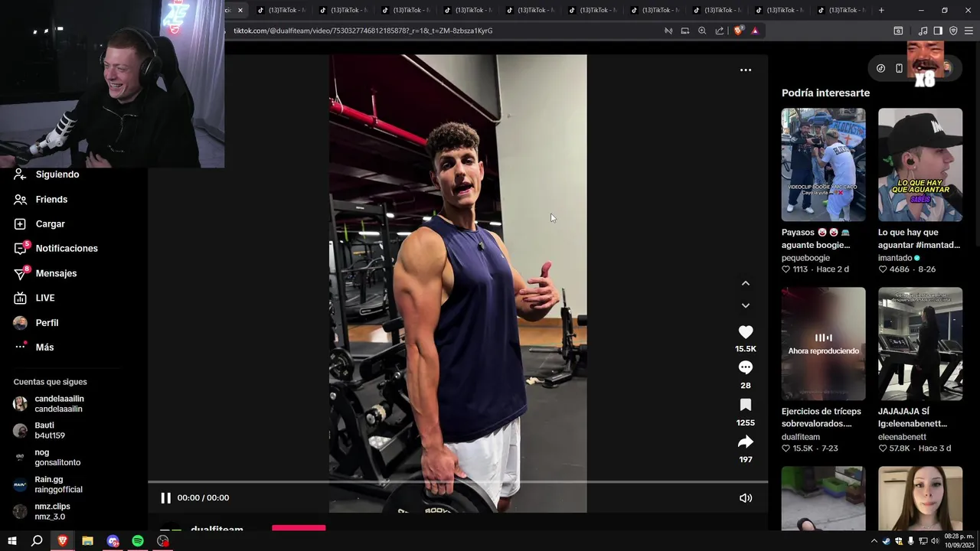Open pequeboogie profile link

coord(805,258)
